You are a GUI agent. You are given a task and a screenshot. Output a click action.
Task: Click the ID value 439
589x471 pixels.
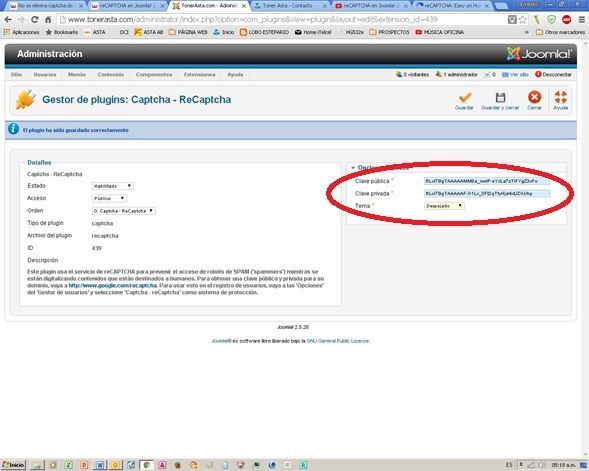click(97, 248)
